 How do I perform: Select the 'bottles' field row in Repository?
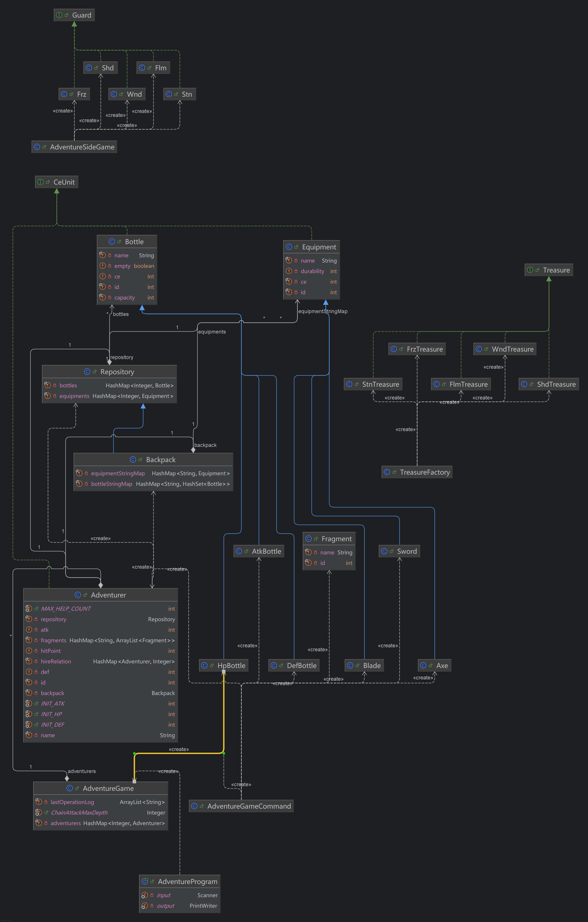click(x=109, y=385)
